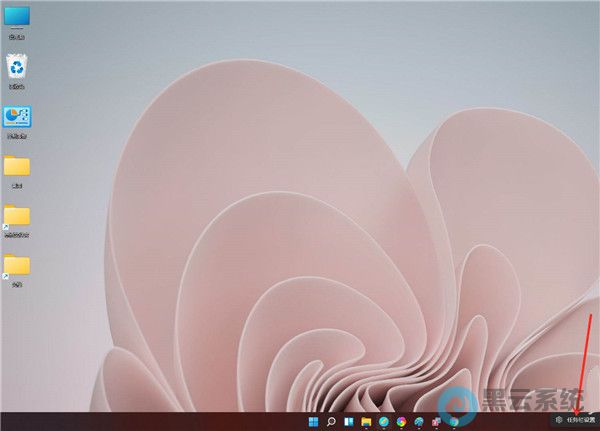This screenshot has width=600, height=431.
Task: Click the gear icon beside 任务栏设置
Action: click(560, 421)
